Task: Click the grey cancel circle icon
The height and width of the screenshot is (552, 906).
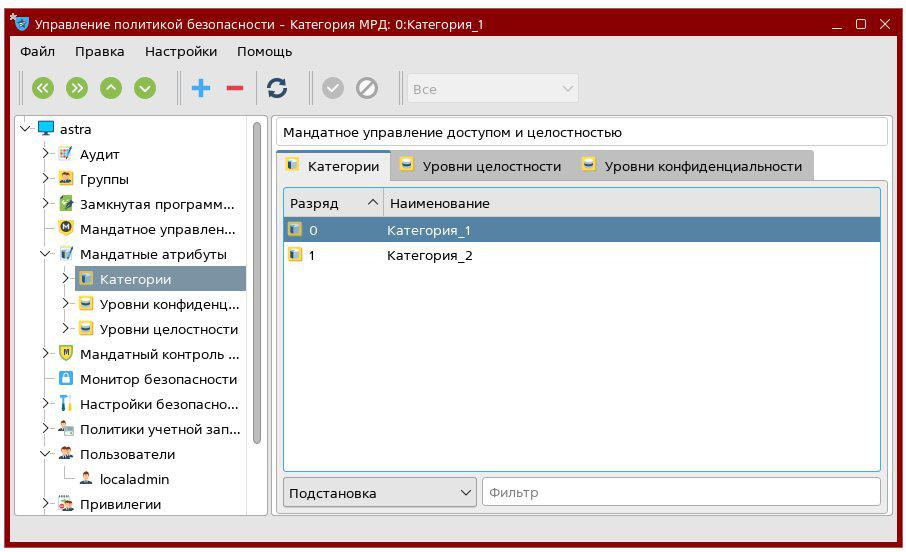Action: pos(367,88)
